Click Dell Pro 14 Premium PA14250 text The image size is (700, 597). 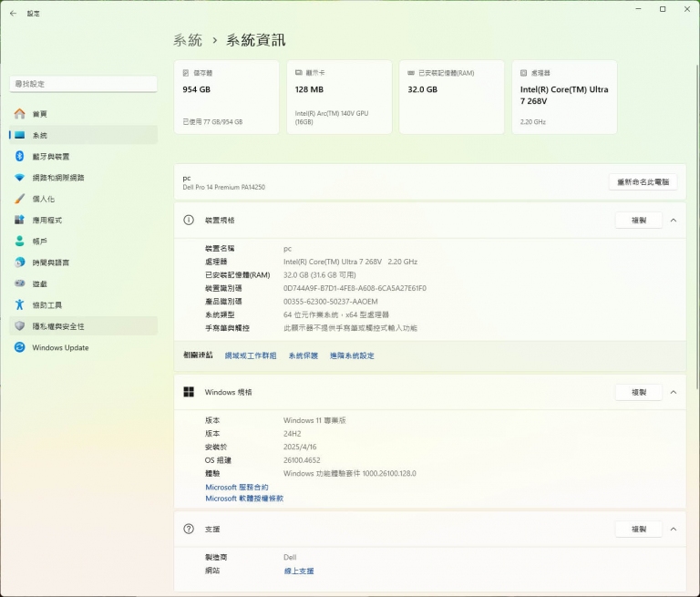(x=223, y=187)
